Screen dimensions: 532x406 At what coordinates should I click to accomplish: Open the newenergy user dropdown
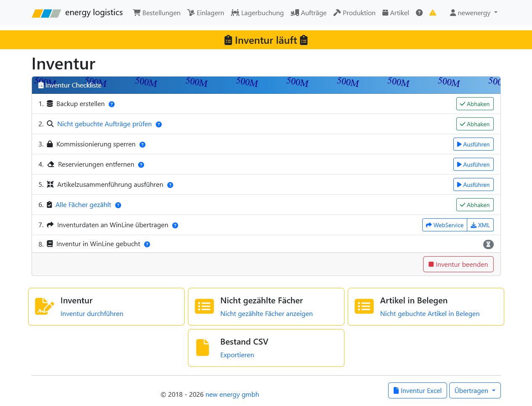pyautogui.click(x=474, y=13)
